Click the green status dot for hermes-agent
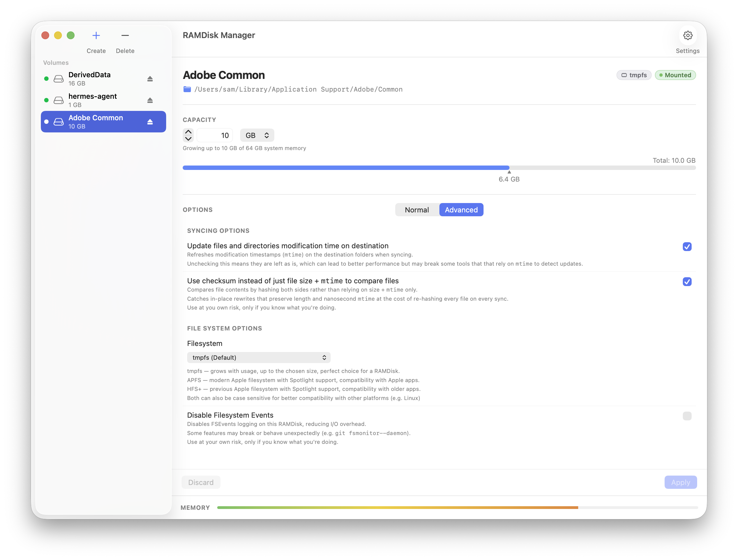This screenshot has height=560, width=738. [46, 100]
